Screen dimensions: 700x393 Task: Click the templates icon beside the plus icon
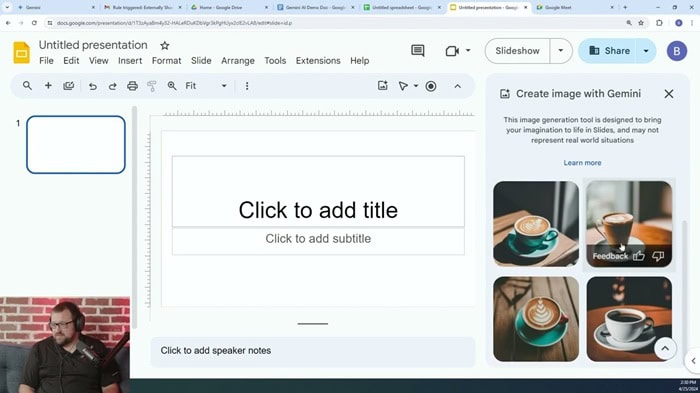point(68,86)
